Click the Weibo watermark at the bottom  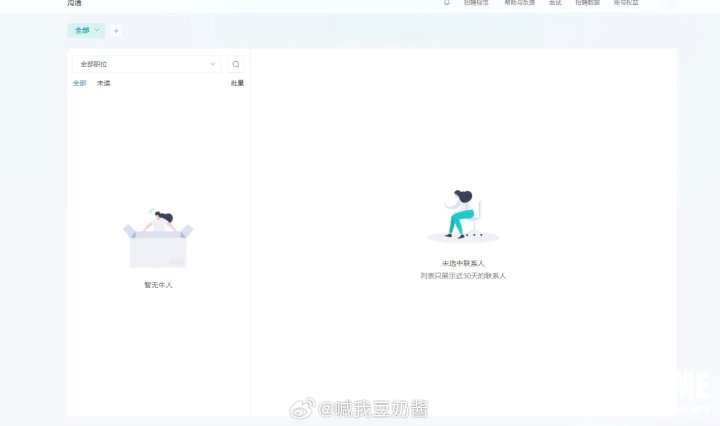point(360,409)
